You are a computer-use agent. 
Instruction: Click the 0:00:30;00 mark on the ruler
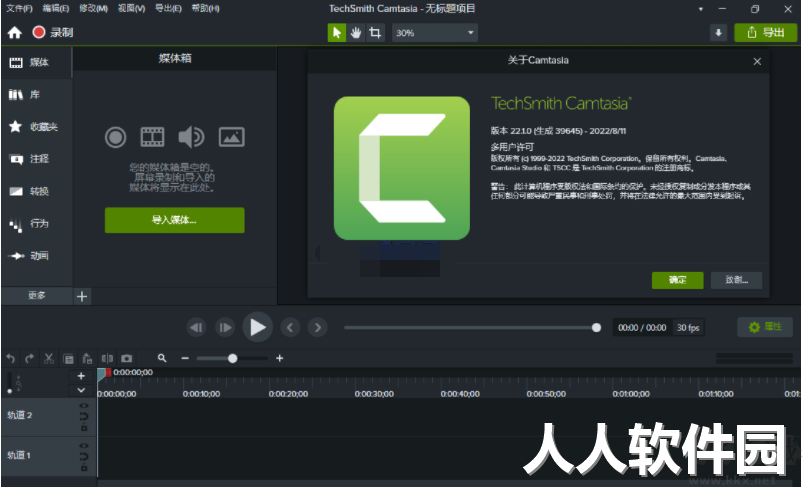tap(374, 394)
